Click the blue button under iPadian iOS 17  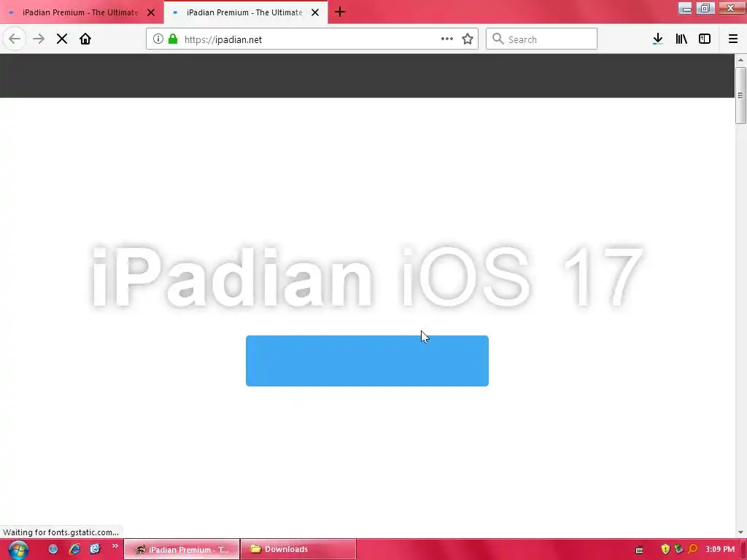point(368,360)
